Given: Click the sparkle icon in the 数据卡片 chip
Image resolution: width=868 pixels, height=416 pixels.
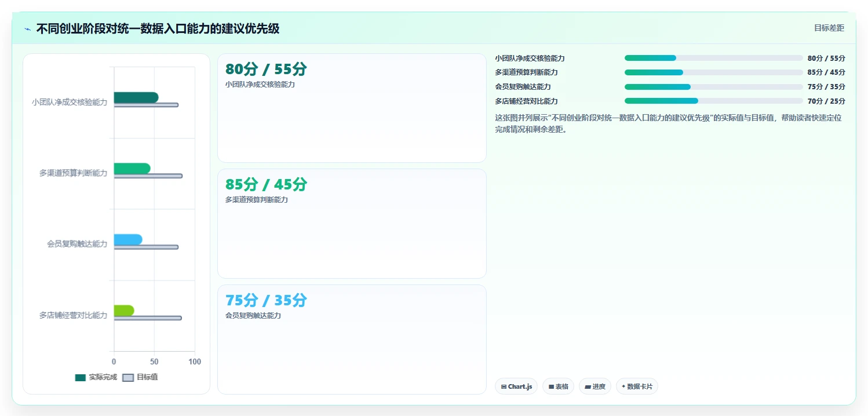Looking at the screenshot, I should 623,386.
